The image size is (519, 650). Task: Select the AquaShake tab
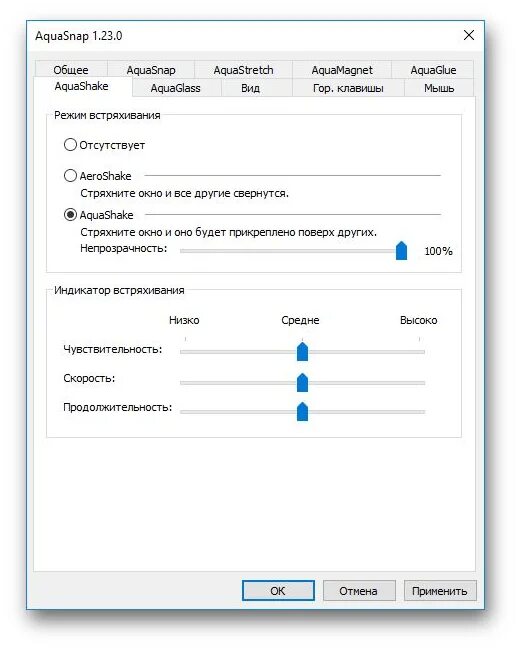[x=82, y=86]
